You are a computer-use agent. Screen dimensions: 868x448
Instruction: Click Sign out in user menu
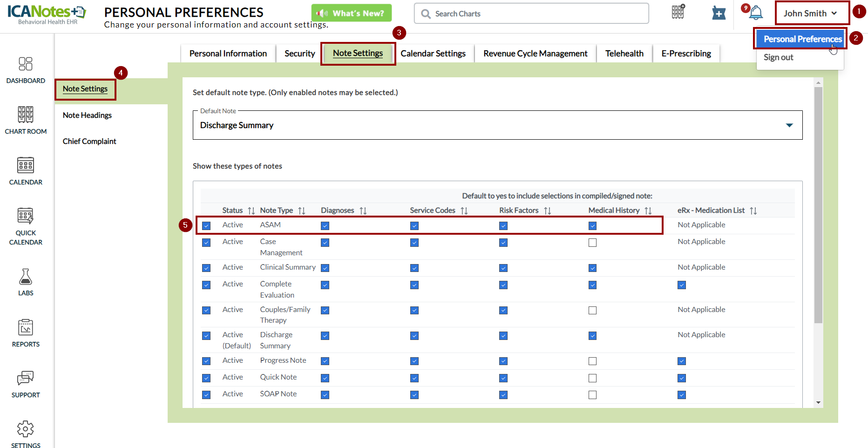point(778,57)
